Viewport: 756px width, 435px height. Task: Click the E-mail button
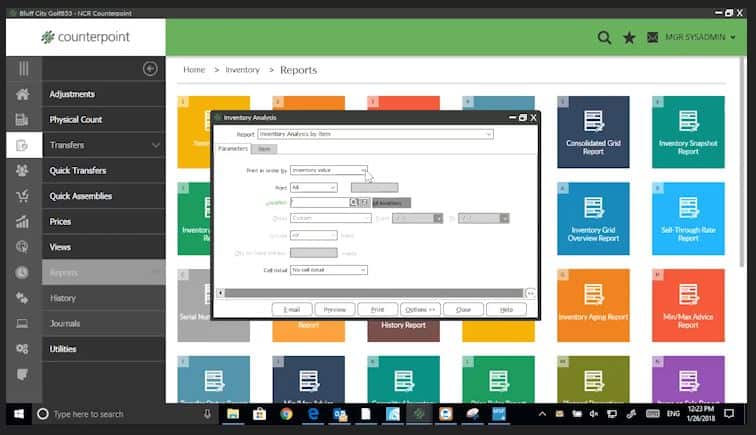[292, 309]
